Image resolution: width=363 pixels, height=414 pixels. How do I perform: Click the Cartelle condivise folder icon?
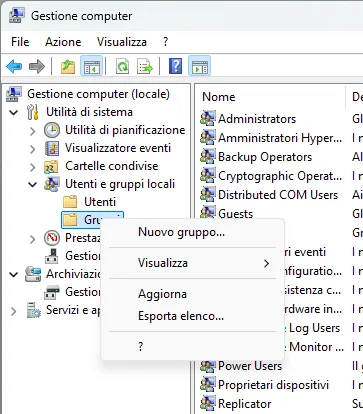pyautogui.click(x=51, y=166)
